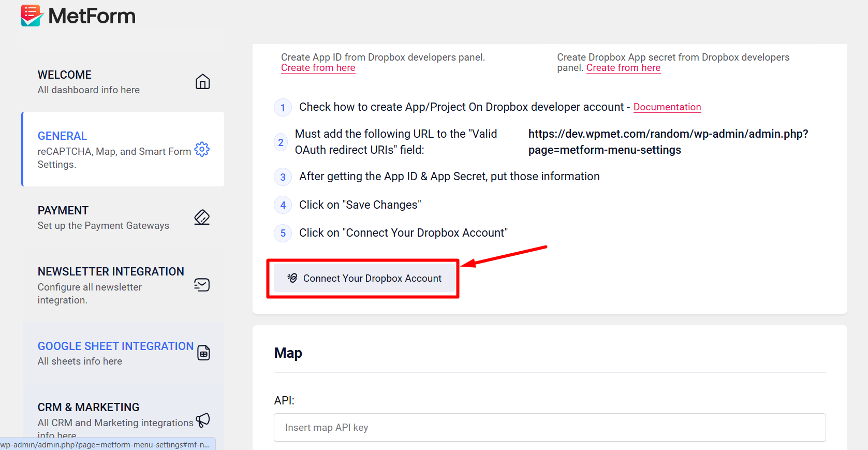Click Connect Your Dropbox Account button
Screen dimensions: 868x450
click(x=364, y=279)
